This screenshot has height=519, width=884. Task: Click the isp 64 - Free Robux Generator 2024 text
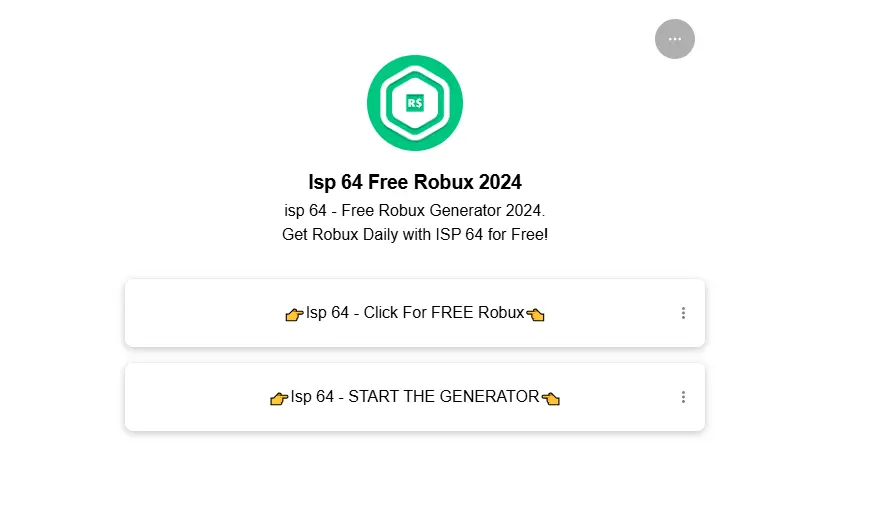(x=414, y=210)
